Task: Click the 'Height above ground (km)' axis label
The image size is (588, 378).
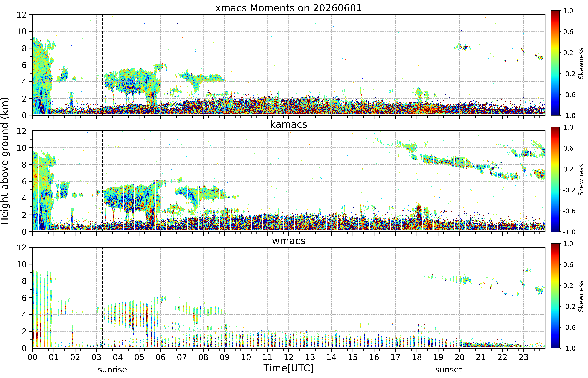Action: (5, 161)
